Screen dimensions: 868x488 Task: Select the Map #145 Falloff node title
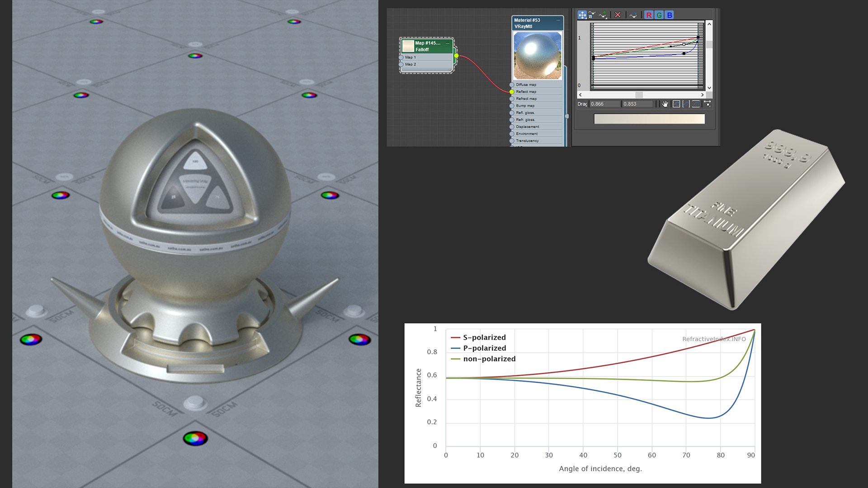[x=428, y=46]
